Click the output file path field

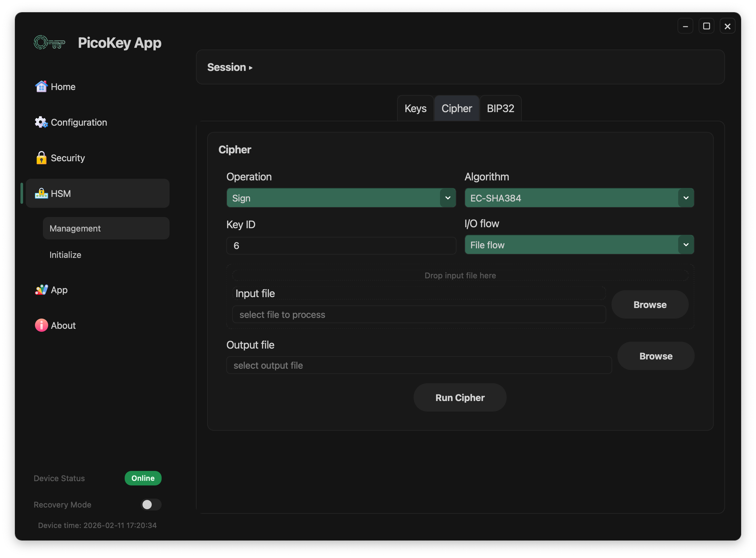[x=419, y=365]
